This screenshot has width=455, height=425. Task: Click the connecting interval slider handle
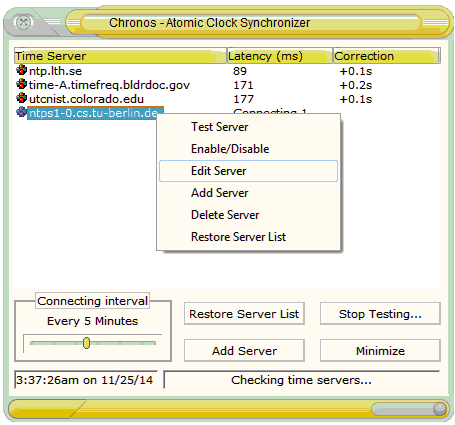click(x=86, y=343)
